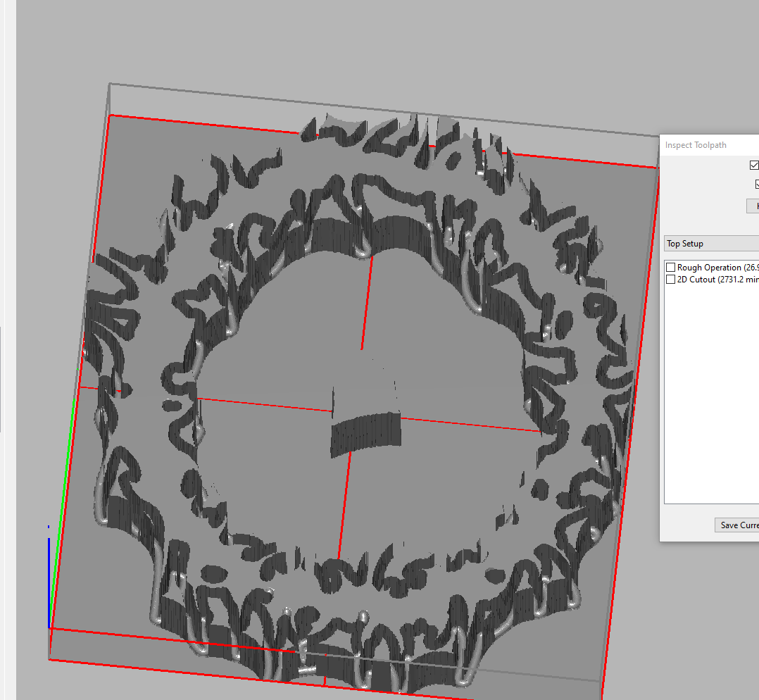This screenshot has width=759, height=700.
Task: Open the Top Setup dropdown
Action: coord(711,244)
